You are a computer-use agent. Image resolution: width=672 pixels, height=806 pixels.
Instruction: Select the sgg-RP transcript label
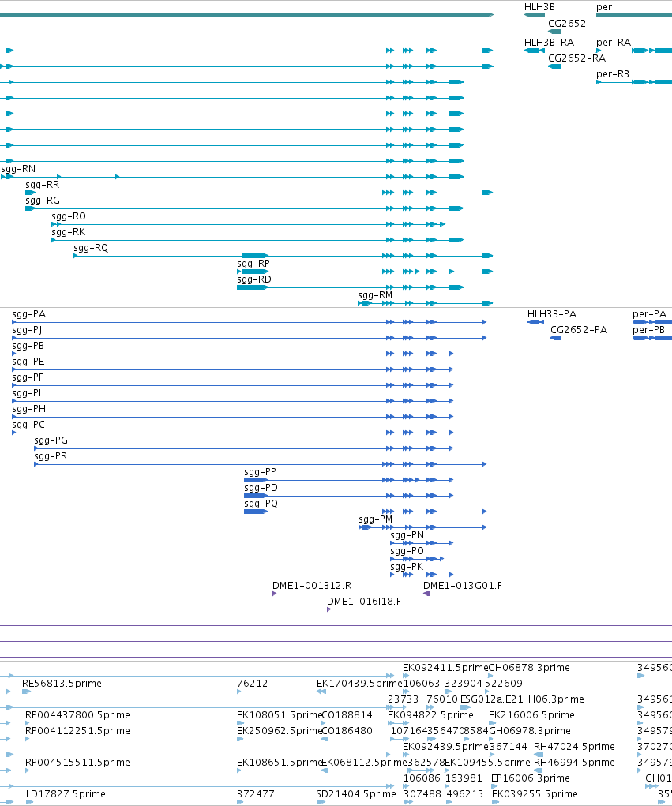(253, 264)
